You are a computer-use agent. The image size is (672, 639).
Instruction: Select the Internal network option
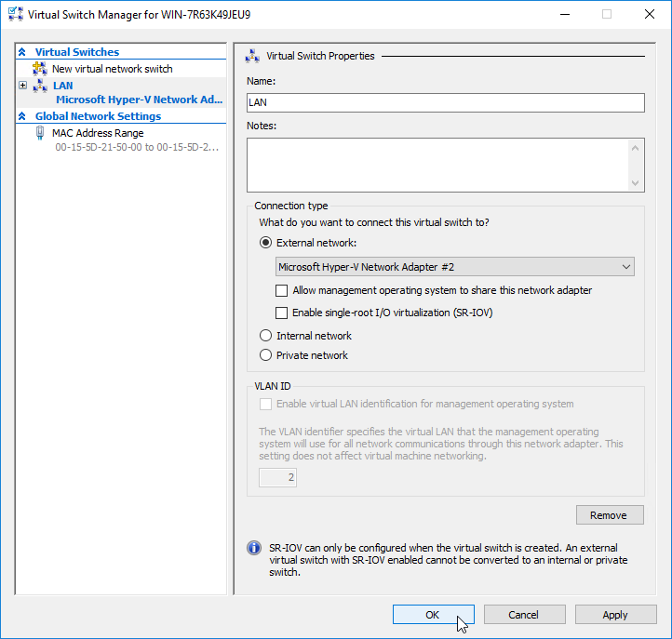(266, 336)
